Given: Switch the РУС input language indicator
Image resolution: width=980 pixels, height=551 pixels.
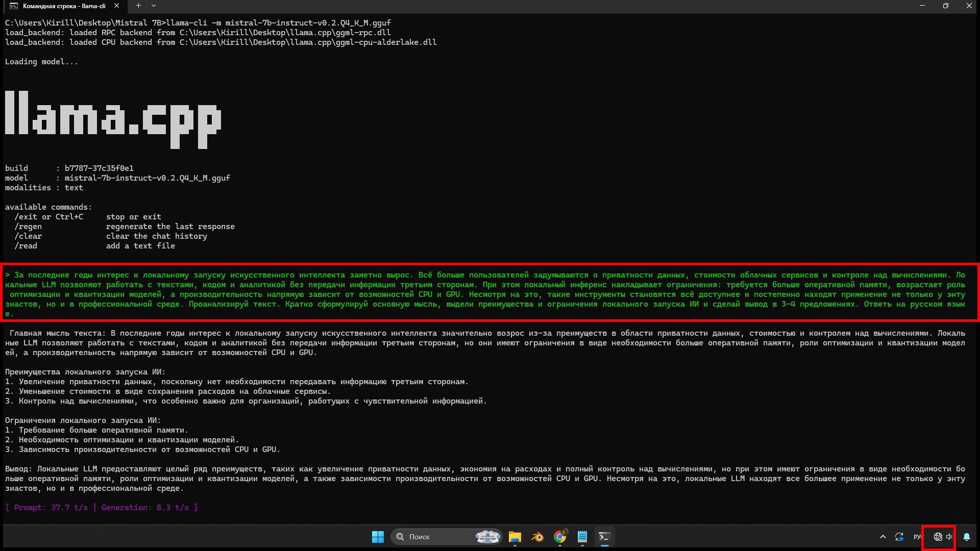Looking at the screenshot, I should [x=918, y=537].
